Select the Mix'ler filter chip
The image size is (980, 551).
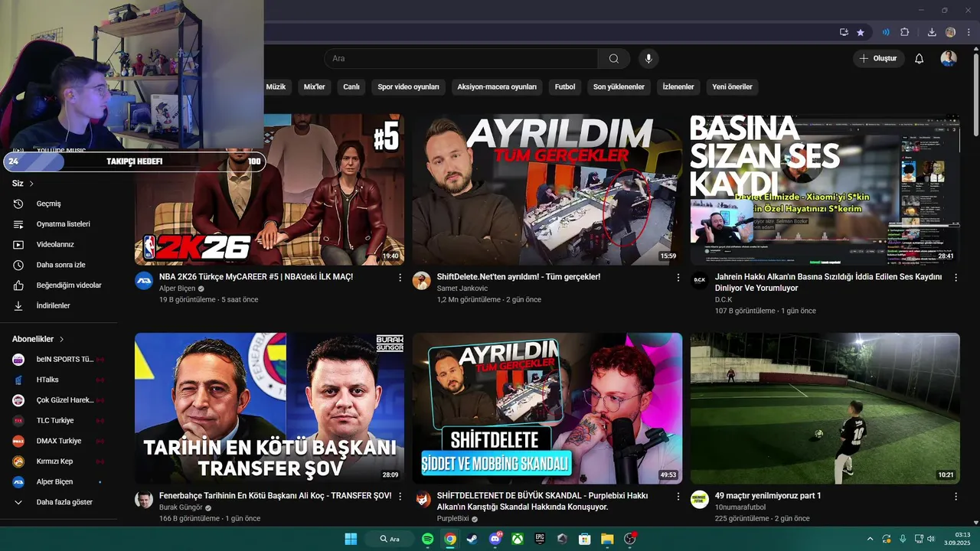pos(315,87)
